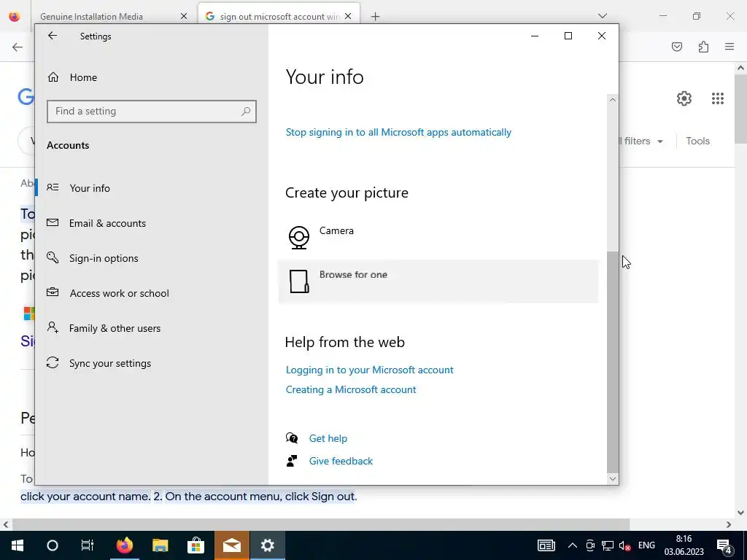
Task: Open taskbar clock and date
Action: click(x=684, y=545)
